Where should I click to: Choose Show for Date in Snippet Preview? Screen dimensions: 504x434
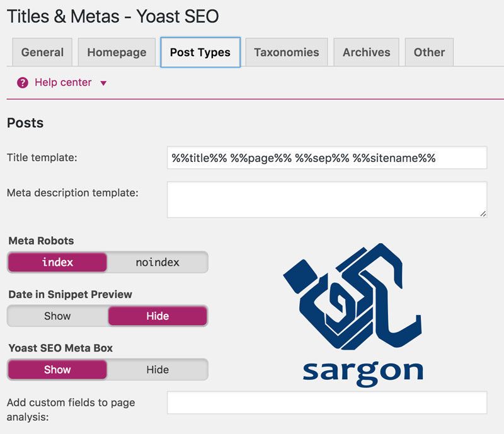coord(57,316)
